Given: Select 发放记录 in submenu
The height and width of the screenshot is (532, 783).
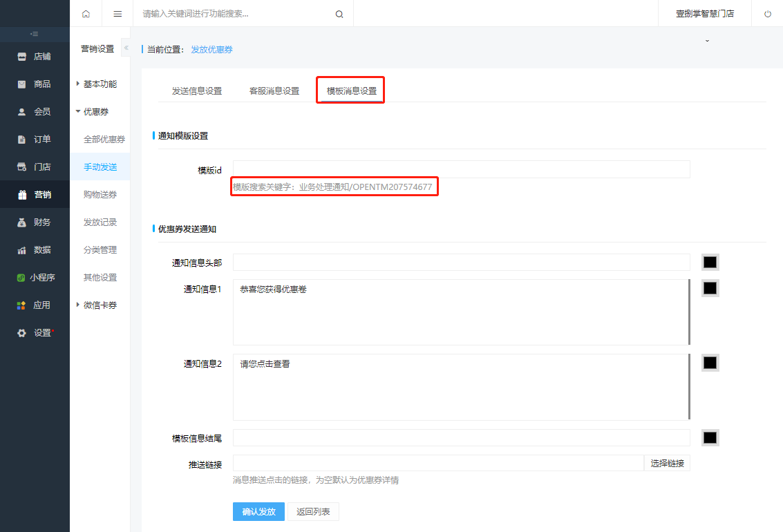Looking at the screenshot, I should coord(100,222).
